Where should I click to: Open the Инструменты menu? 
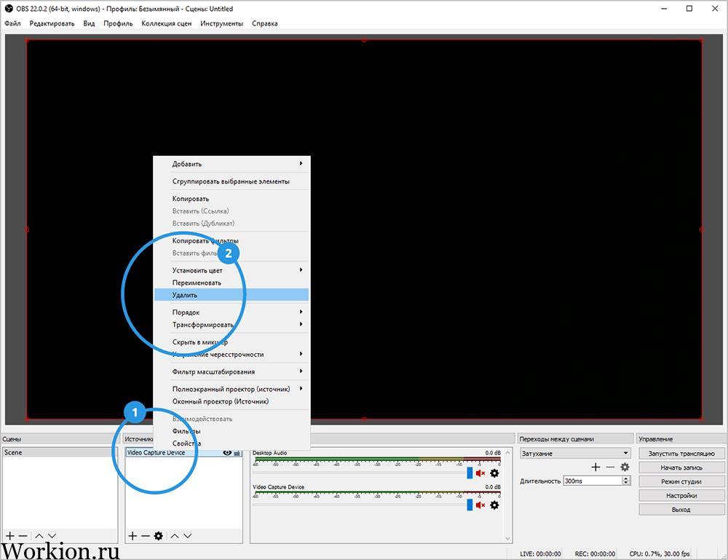221,23
